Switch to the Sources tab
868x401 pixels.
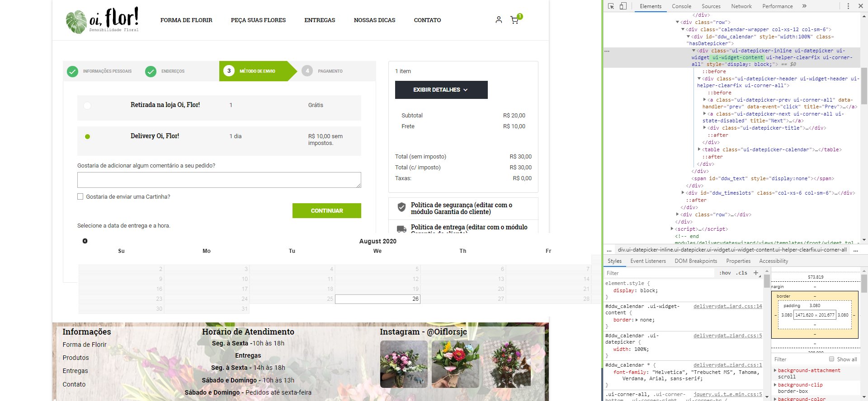coord(711,6)
